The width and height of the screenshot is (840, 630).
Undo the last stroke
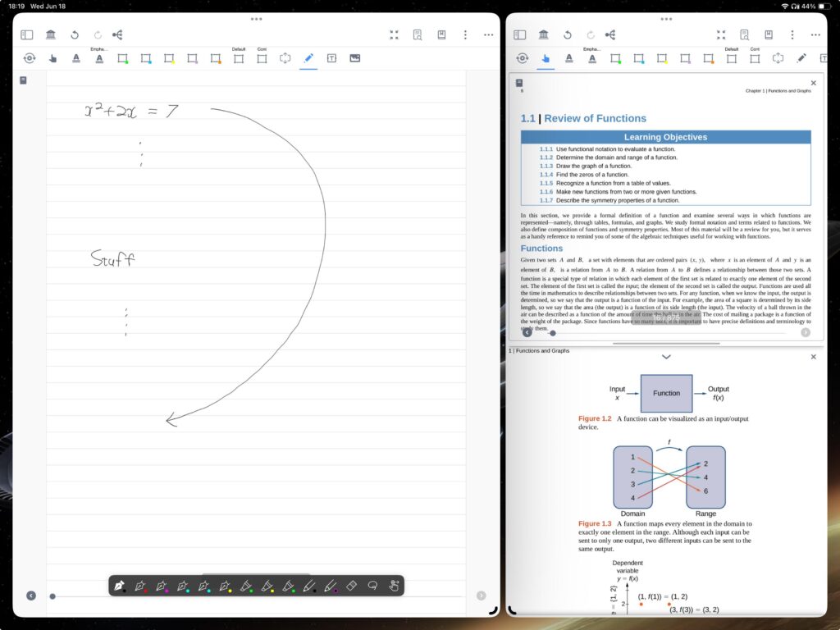(x=74, y=34)
